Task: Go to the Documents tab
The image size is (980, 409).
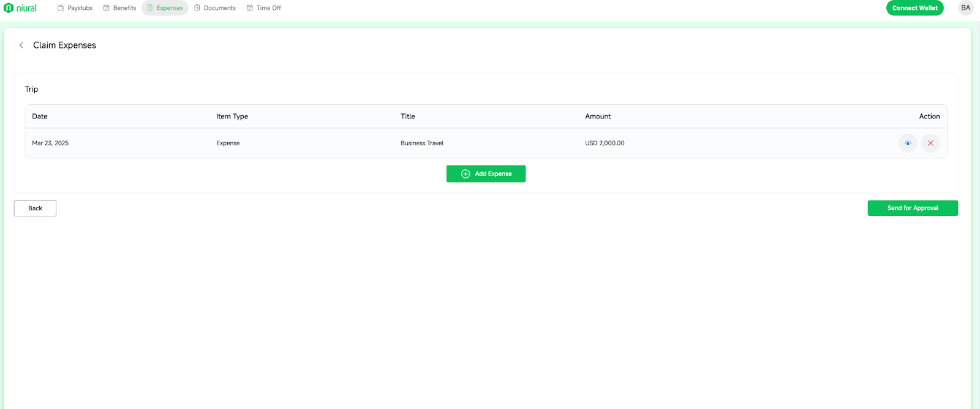Action: (x=215, y=8)
